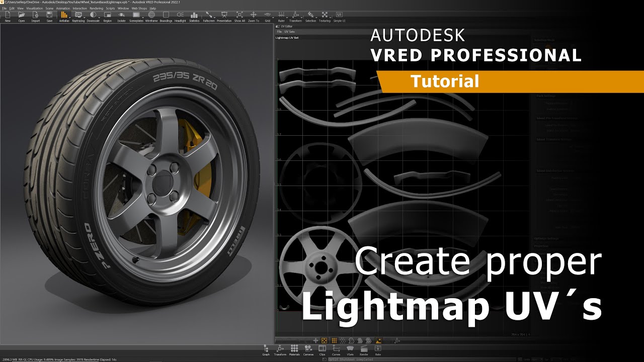Viewport: 644px width, 362px height.
Task: Click the Import toolbar icon
Action: click(x=36, y=17)
